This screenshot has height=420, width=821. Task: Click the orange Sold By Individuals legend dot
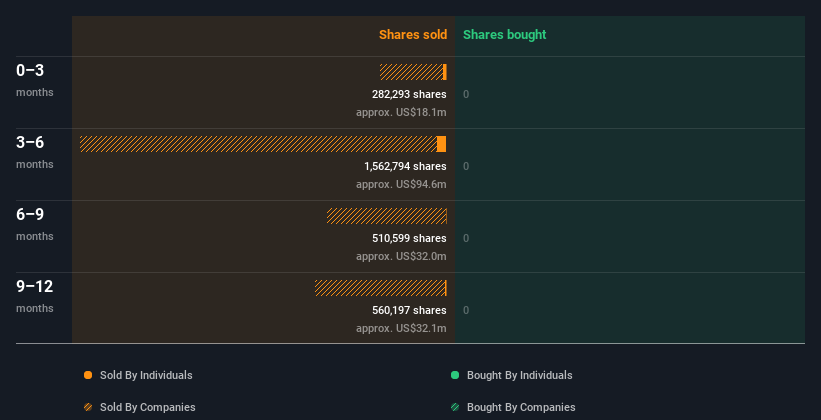pos(88,375)
